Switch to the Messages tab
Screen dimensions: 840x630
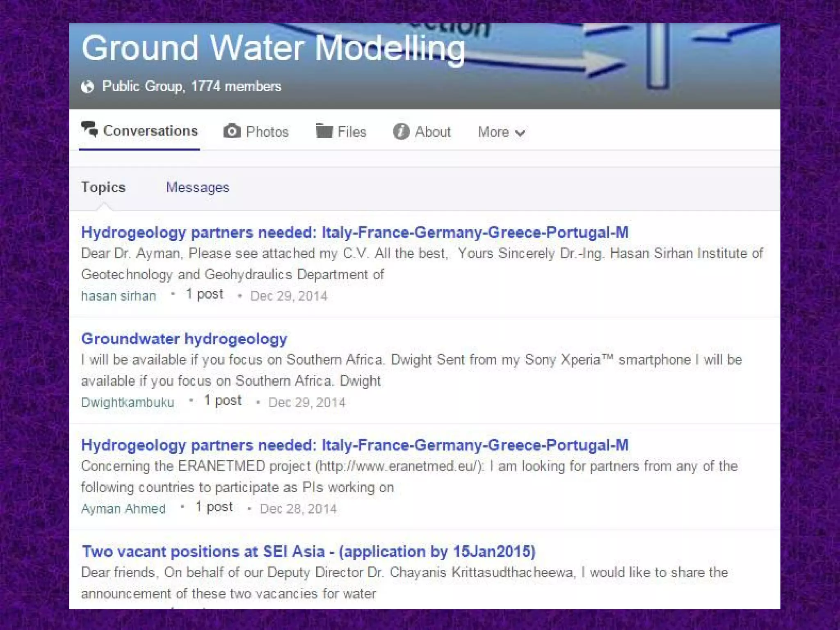197,187
